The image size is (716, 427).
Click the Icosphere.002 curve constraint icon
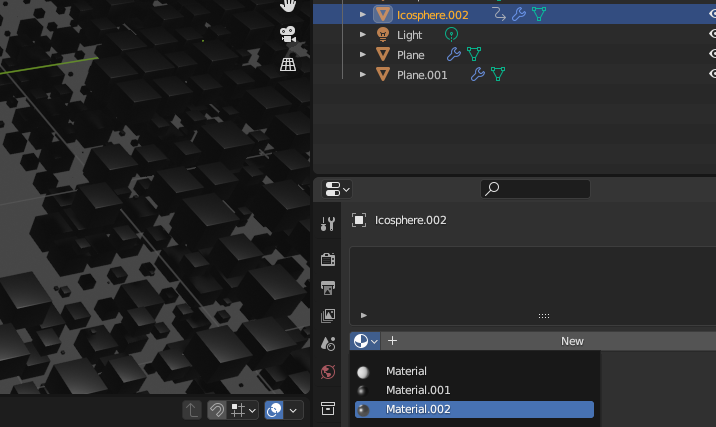pyautogui.click(x=499, y=14)
